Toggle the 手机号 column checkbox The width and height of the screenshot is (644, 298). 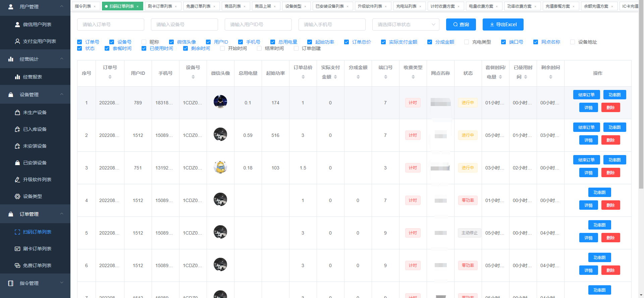[240, 42]
